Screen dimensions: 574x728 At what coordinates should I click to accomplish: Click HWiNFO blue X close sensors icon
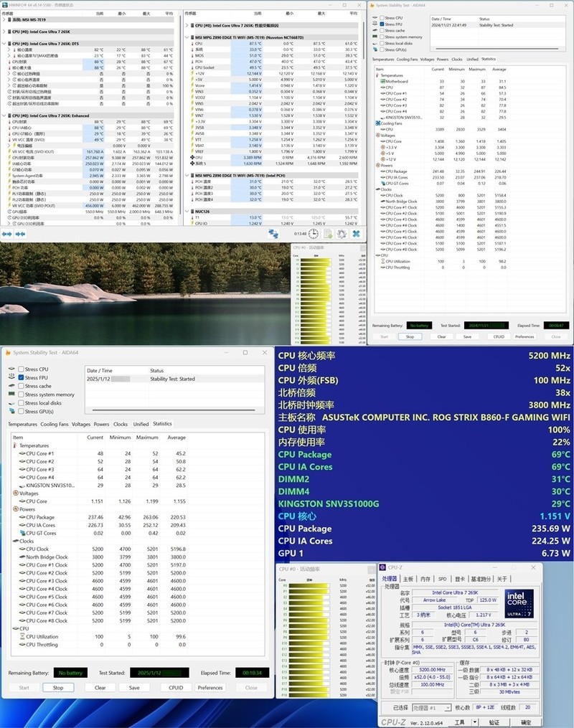coord(357,234)
